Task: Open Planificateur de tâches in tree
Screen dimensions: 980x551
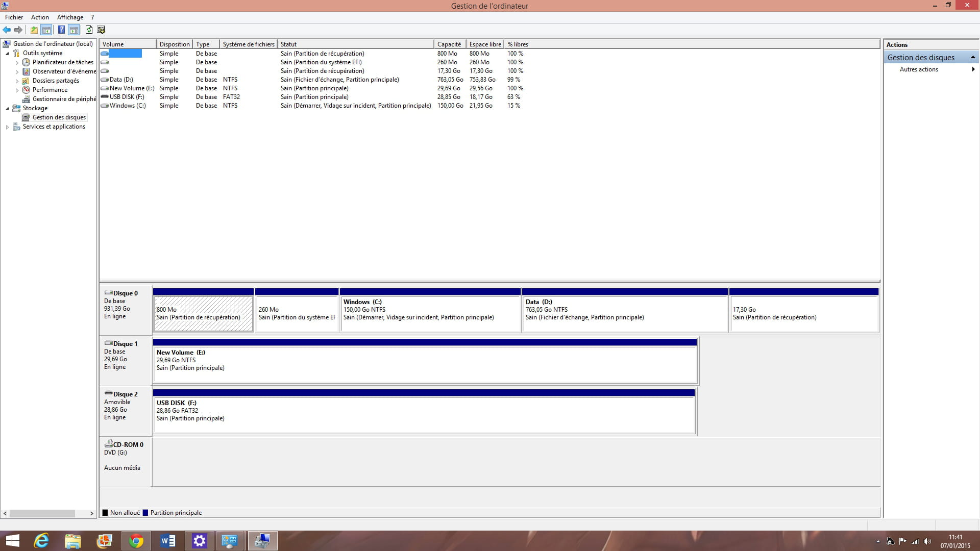Action: tap(63, 62)
